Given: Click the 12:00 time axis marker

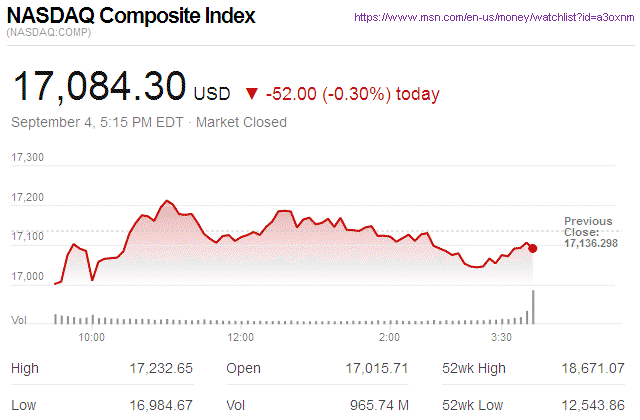Looking at the screenshot, I should 241,337.
